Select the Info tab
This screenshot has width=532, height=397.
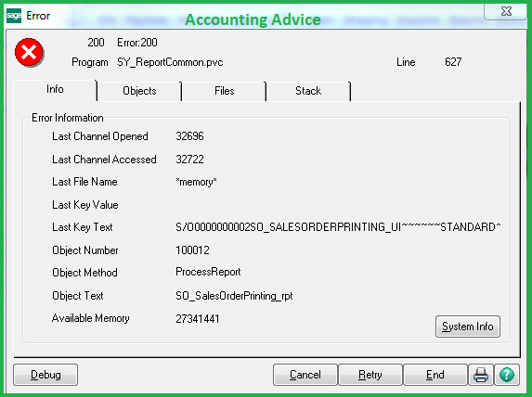click(x=55, y=89)
